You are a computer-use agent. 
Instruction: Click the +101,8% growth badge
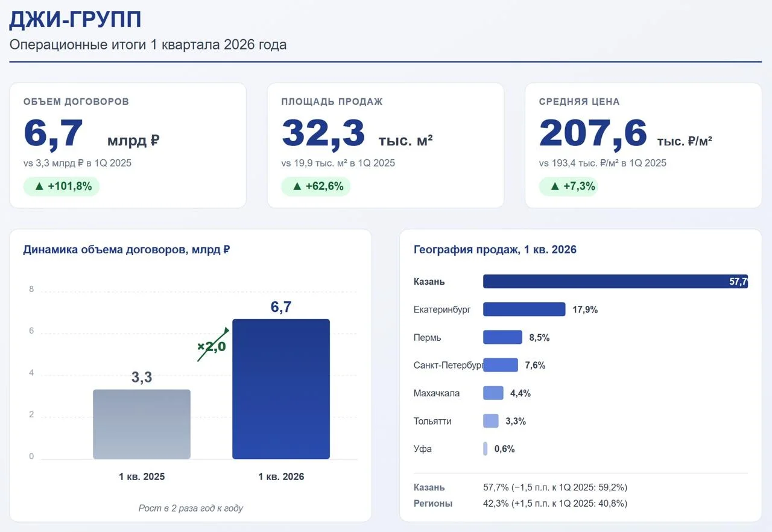(x=62, y=186)
